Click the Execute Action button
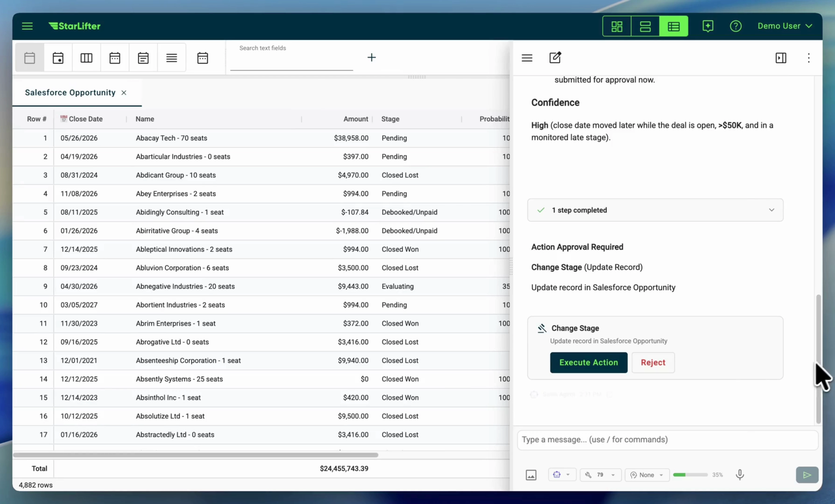Screen dimensions: 835x504 (x=588, y=362)
